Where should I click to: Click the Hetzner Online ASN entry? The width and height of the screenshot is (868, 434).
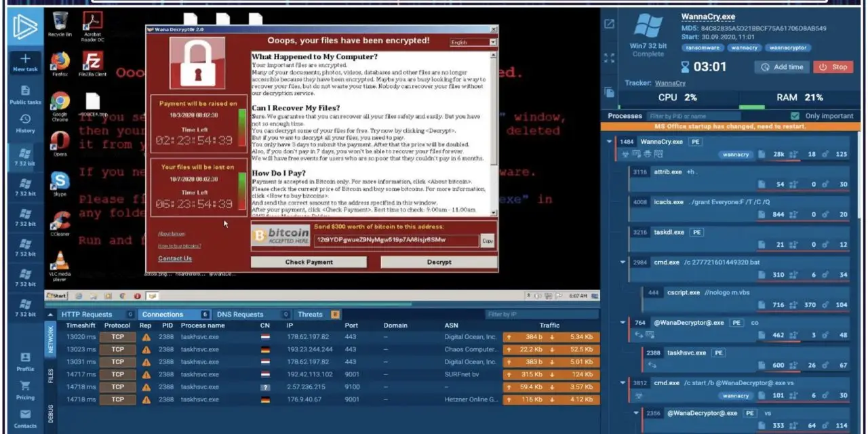(470, 400)
